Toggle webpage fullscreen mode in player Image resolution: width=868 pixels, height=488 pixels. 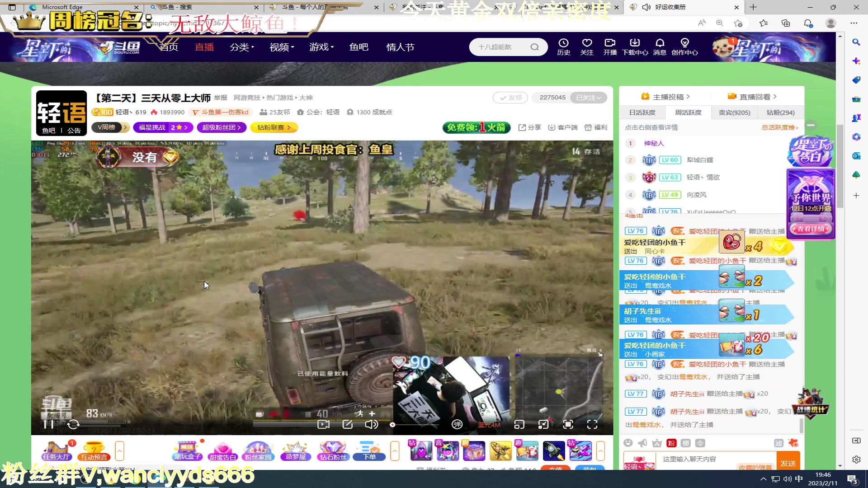[568, 424]
